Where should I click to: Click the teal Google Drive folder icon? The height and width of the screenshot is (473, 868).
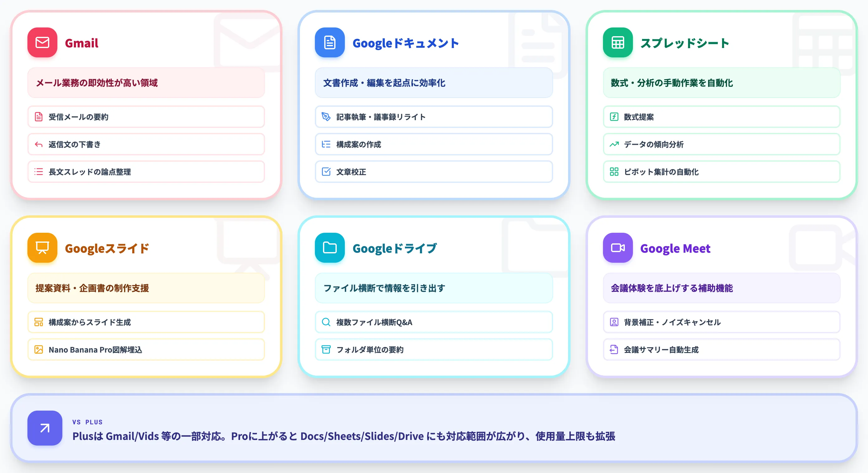click(x=330, y=248)
